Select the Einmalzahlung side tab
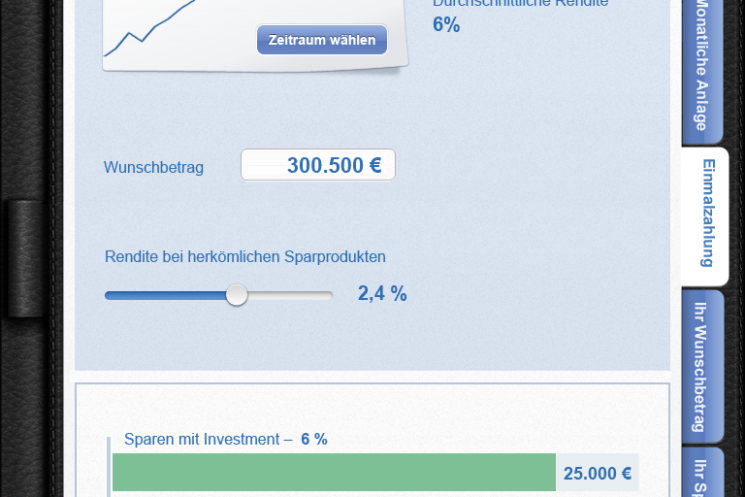 tap(705, 216)
